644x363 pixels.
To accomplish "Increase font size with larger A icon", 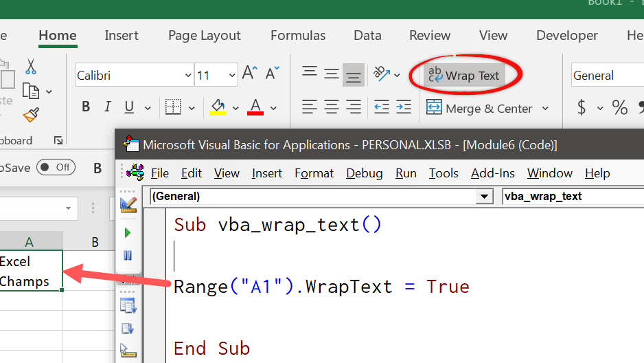I will (x=250, y=74).
